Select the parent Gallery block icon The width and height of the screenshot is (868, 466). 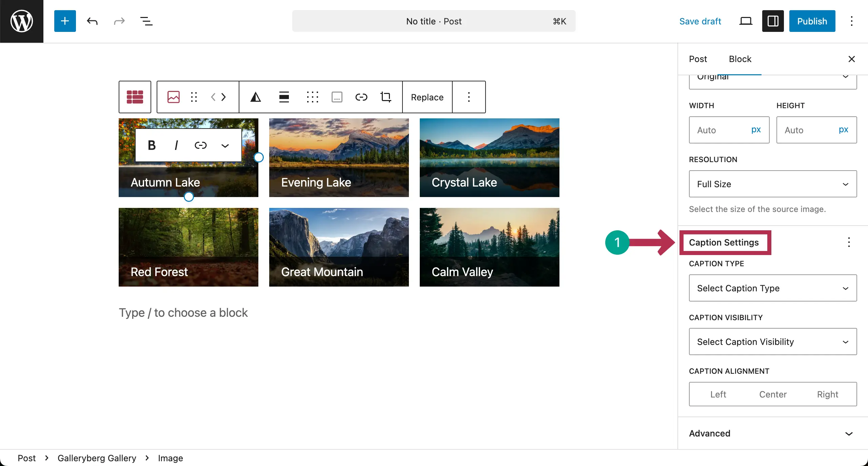click(135, 97)
